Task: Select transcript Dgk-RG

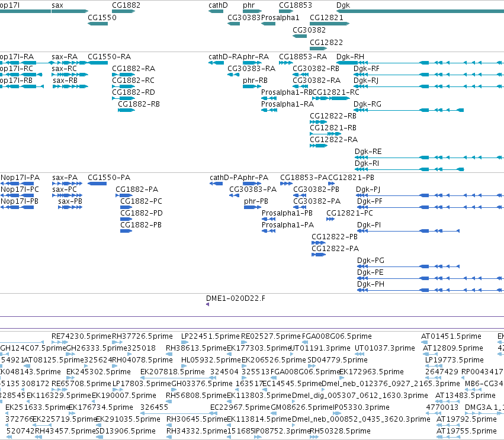Action: [x=367, y=104]
